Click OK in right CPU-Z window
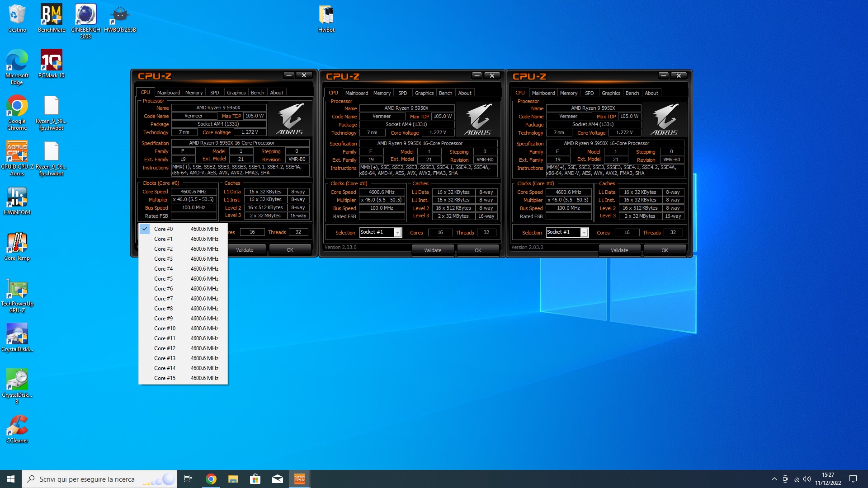This screenshot has width=868, height=488. click(665, 250)
